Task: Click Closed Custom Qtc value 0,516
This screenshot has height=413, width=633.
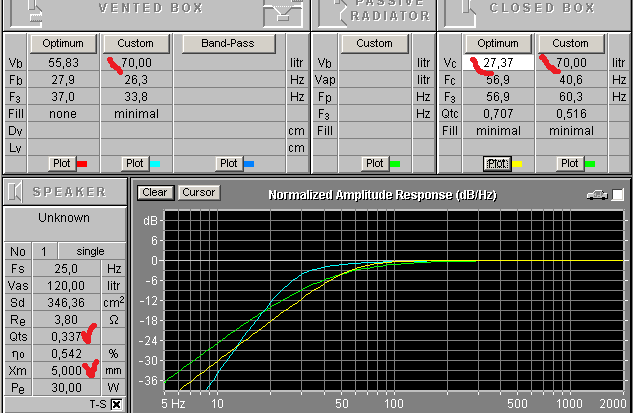Action: pos(571,114)
